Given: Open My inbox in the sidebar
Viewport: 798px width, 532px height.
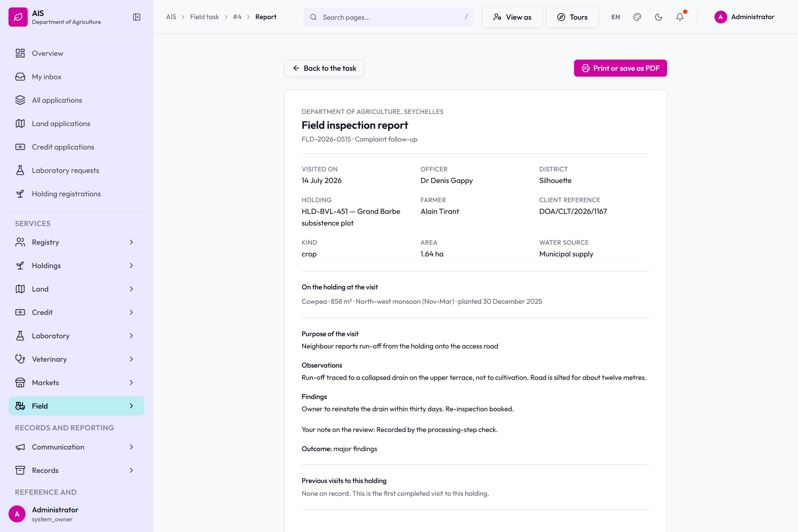Looking at the screenshot, I should pos(76,77).
